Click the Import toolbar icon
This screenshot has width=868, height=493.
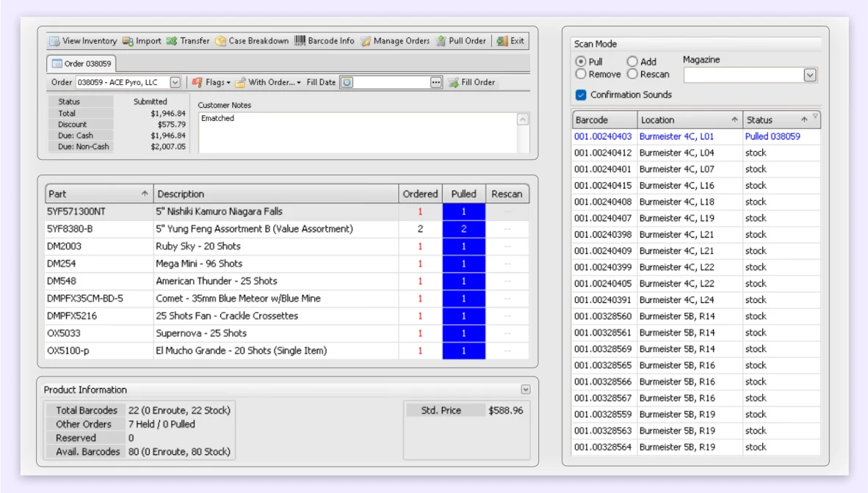128,41
